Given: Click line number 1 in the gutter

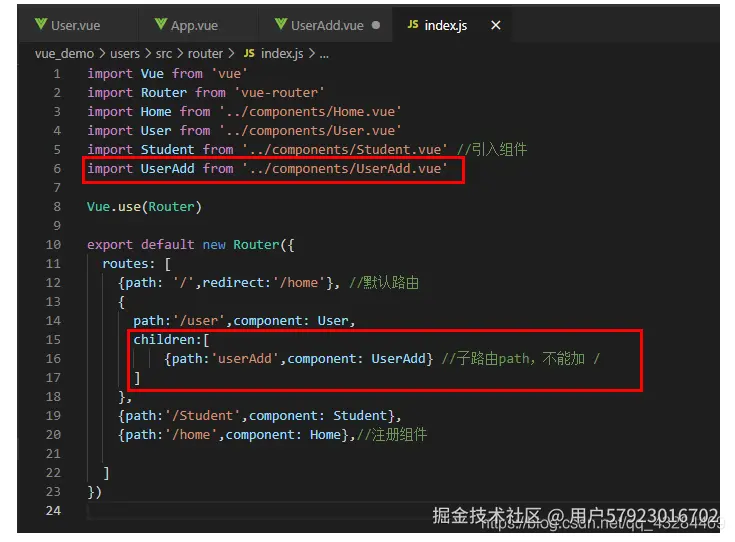Looking at the screenshot, I should tap(57, 74).
